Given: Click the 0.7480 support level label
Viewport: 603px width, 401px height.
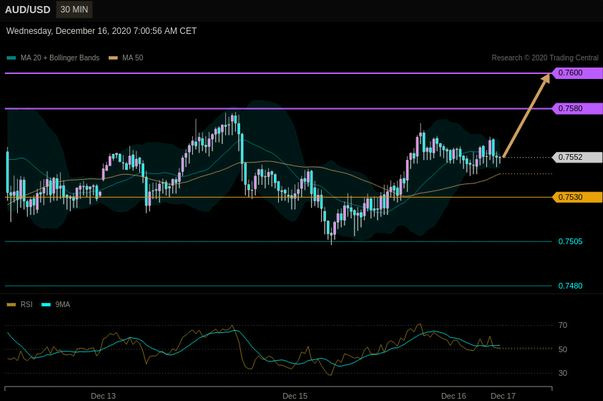Looking at the screenshot, I should [x=570, y=286].
